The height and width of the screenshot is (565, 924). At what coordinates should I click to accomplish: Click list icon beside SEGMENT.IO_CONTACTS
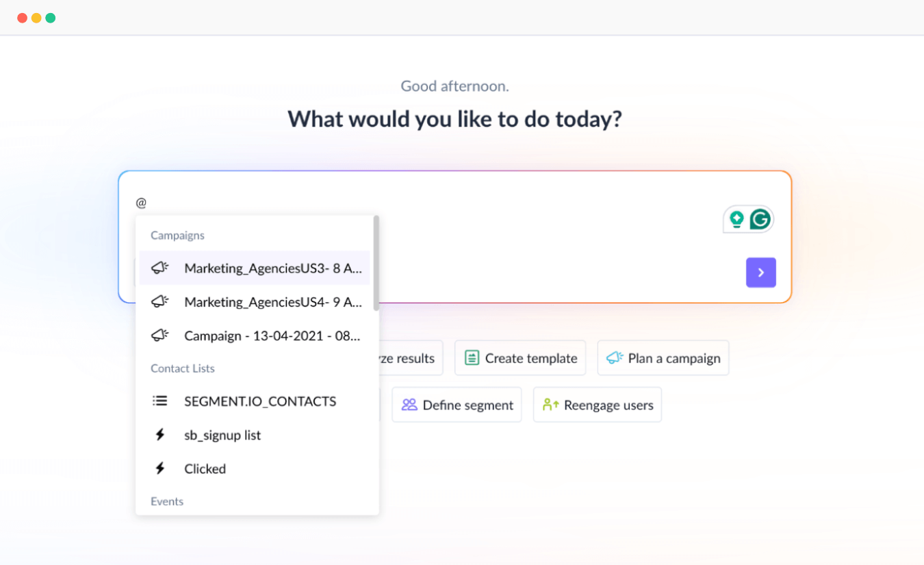point(160,401)
